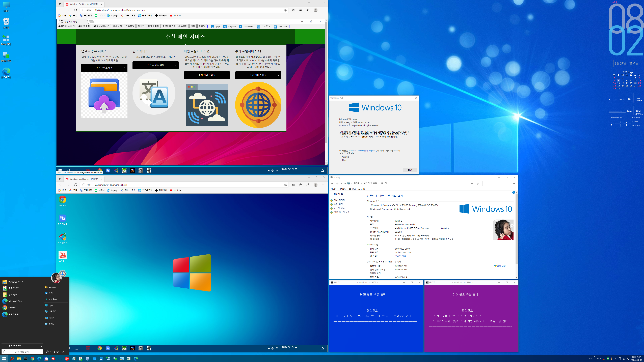Open settings and more menu in the lower browser
The image size is (644, 362).
coord(323,185)
